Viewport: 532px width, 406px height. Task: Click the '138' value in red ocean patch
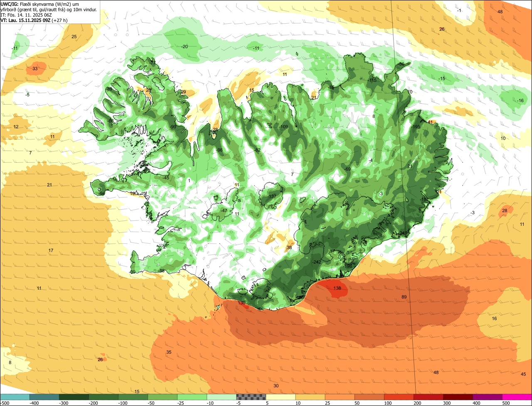coord(337,288)
